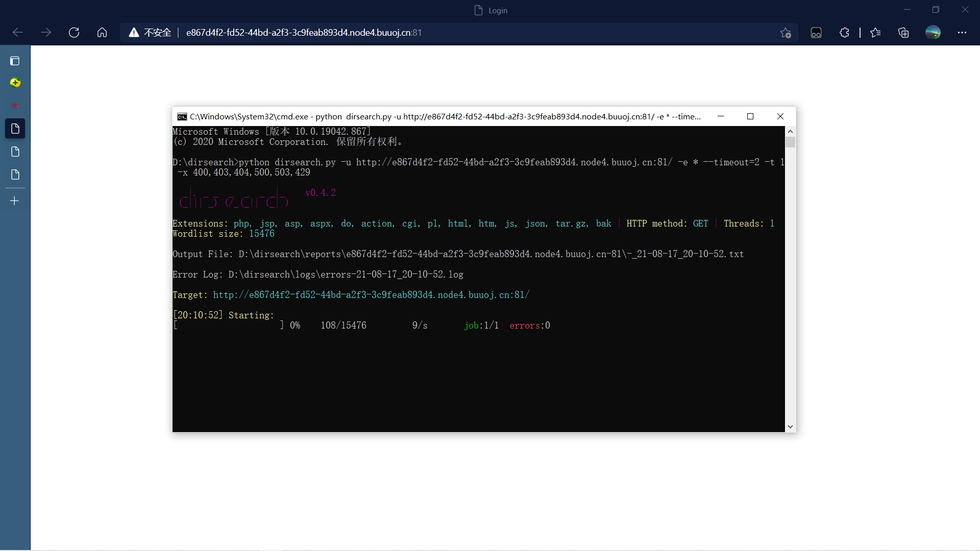Click the cmd scrollbar down arrow

pyautogui.click(x=790, y=427)
